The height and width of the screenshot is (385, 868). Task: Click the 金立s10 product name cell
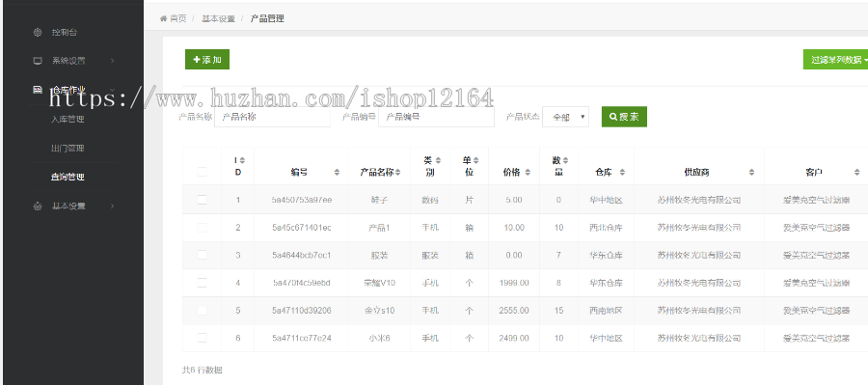click(x=379, y=310)
